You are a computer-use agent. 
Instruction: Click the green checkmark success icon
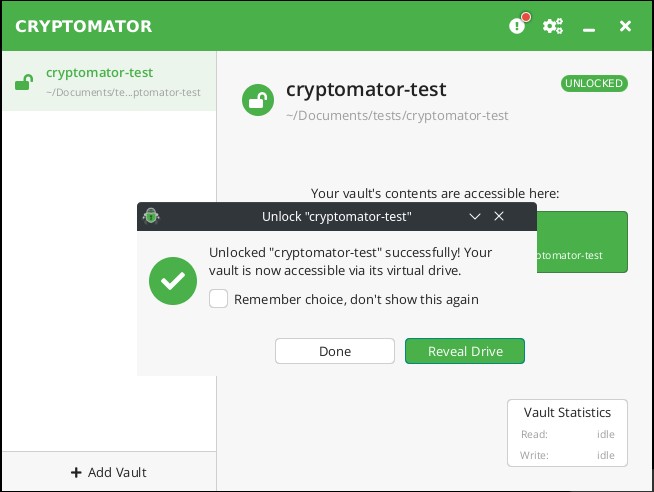pyautogui.click(x=173, y=281)
